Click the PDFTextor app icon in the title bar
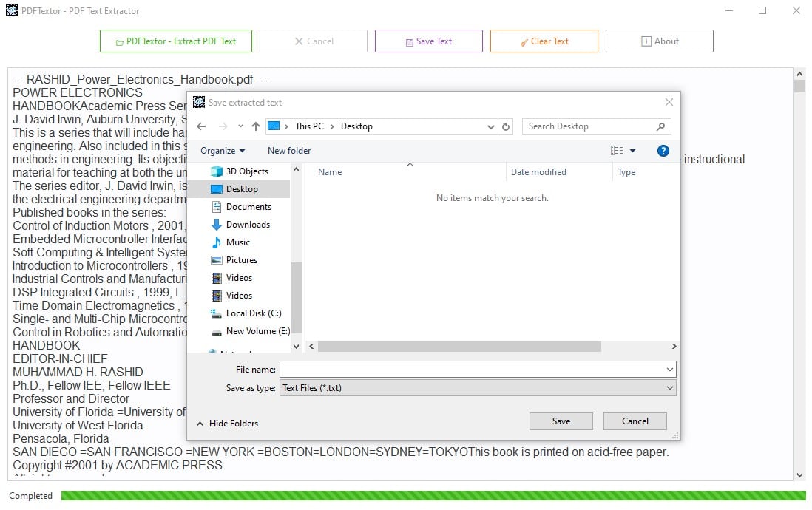 [11, 10]
